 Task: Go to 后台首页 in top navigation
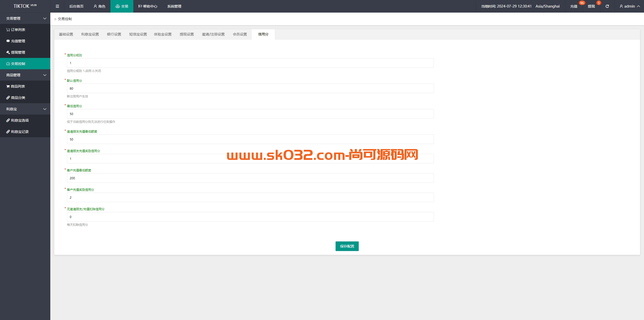[76, 6]
